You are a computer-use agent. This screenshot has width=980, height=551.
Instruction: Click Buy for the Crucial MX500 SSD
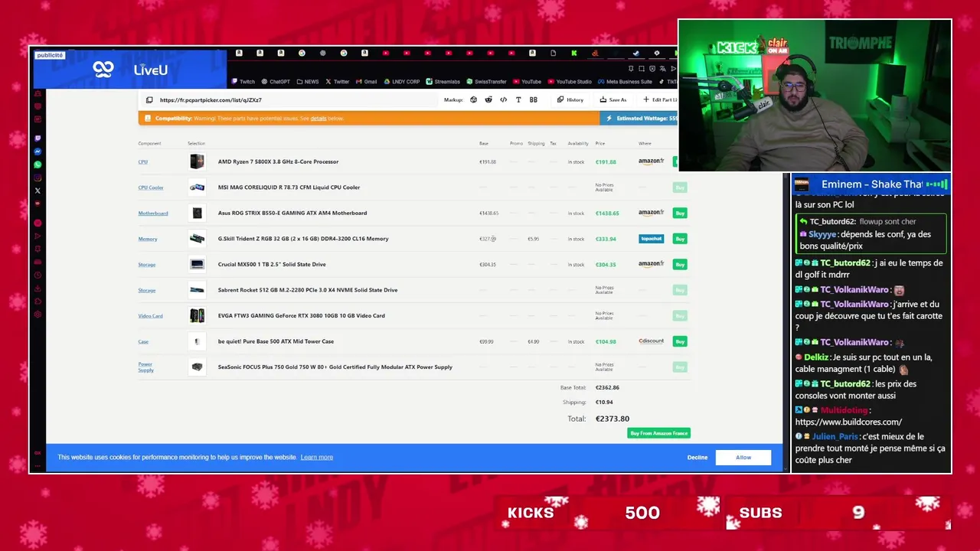pos(680,264)
